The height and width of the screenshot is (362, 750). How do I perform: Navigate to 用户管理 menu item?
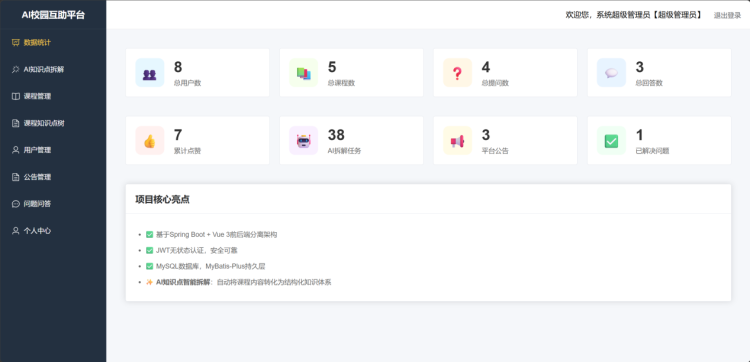pos(53,150)
